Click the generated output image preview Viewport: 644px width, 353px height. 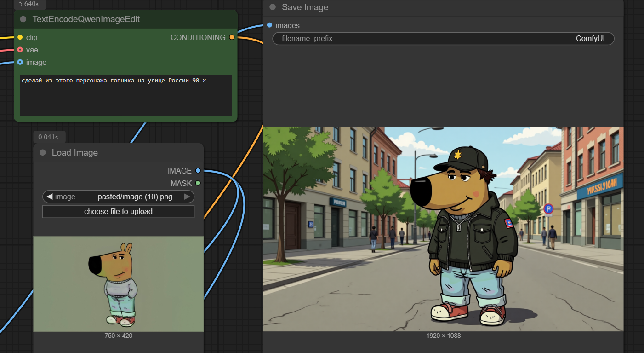click(443, 229)
